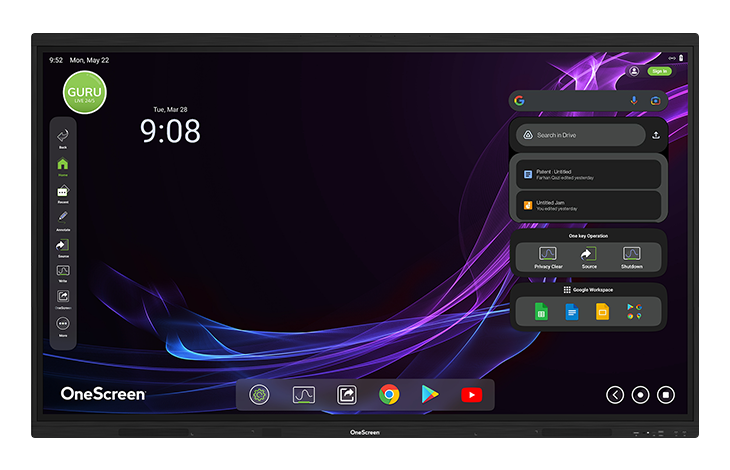Click the Google search bar
The image size is (730, 470).
[x=588, y=101]
